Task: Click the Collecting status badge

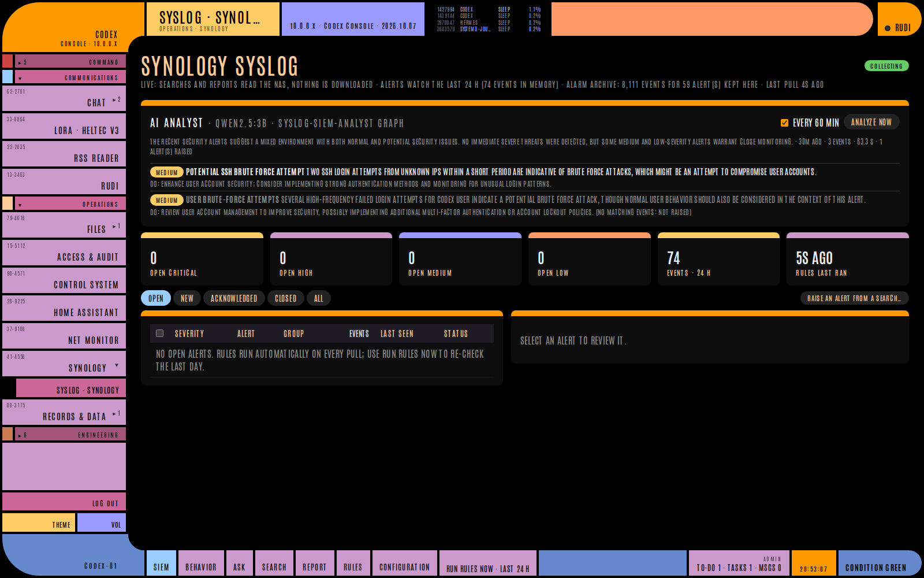Action: point(886,66)
